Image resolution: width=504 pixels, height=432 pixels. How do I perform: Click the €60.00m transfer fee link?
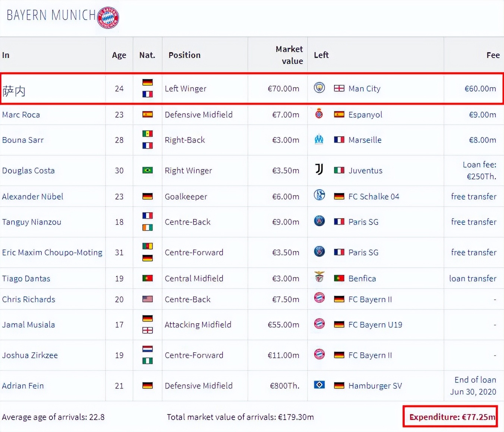point(480,89)
